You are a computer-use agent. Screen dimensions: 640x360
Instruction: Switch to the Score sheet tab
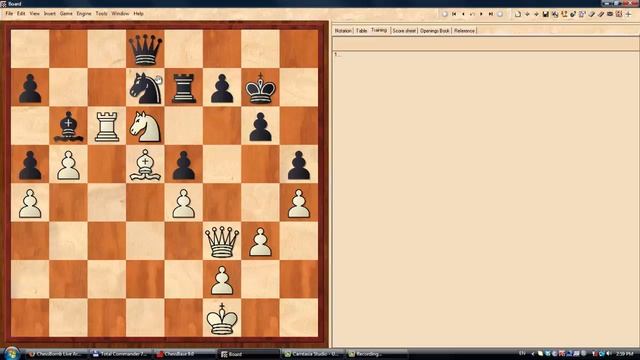404,31
